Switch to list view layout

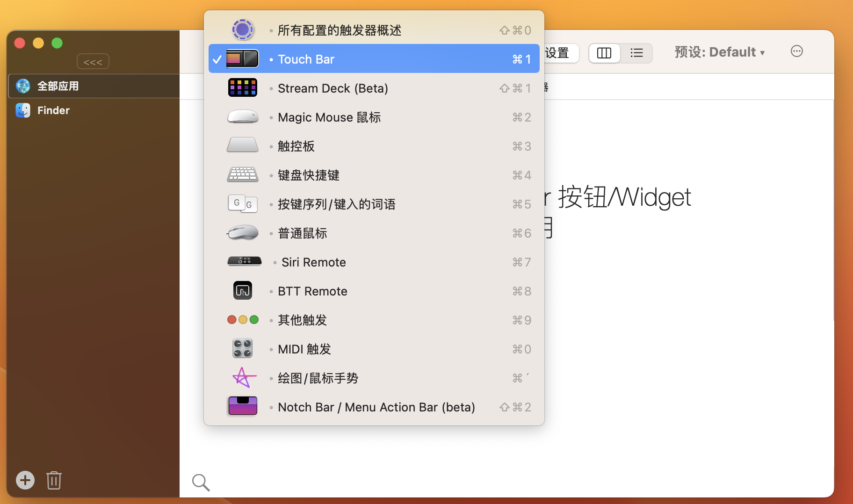click(636, 53)
